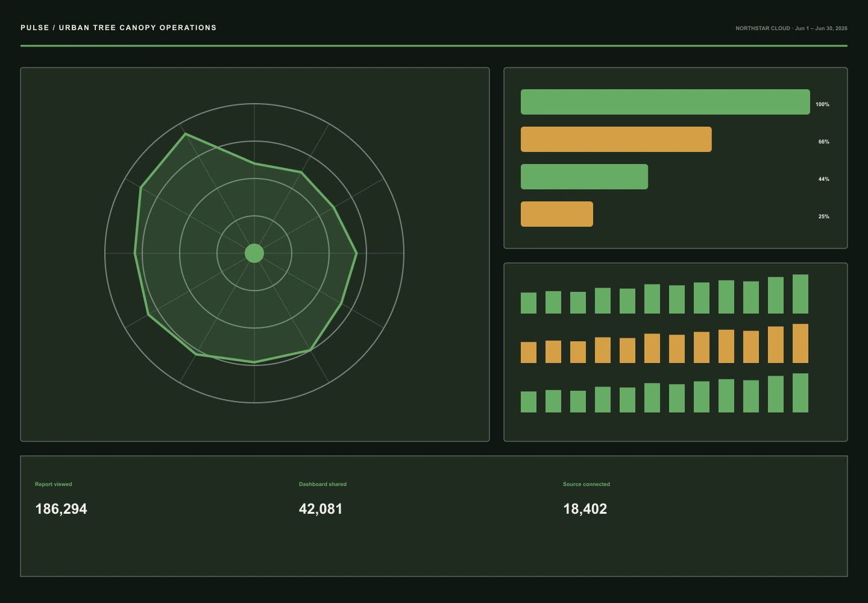The width and height of the screenshot is (868, 603).
Task: Click the 'Source connected' metric label
Action: (587, 484)
